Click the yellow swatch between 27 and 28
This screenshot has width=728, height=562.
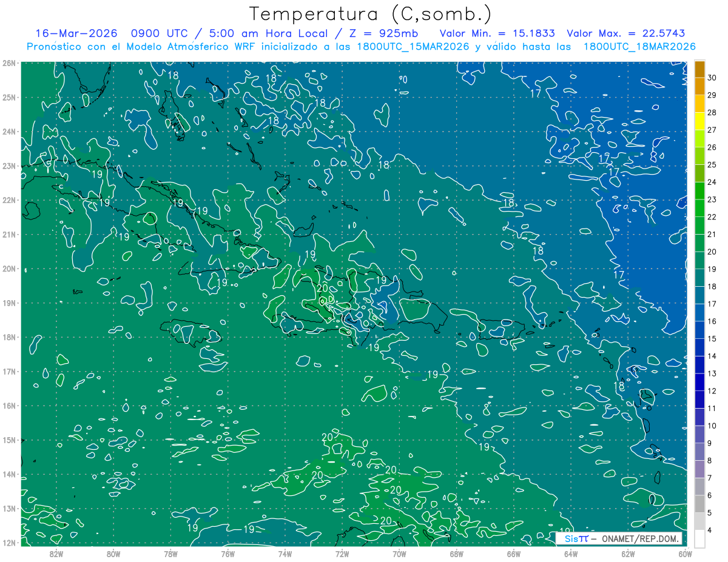699,121
